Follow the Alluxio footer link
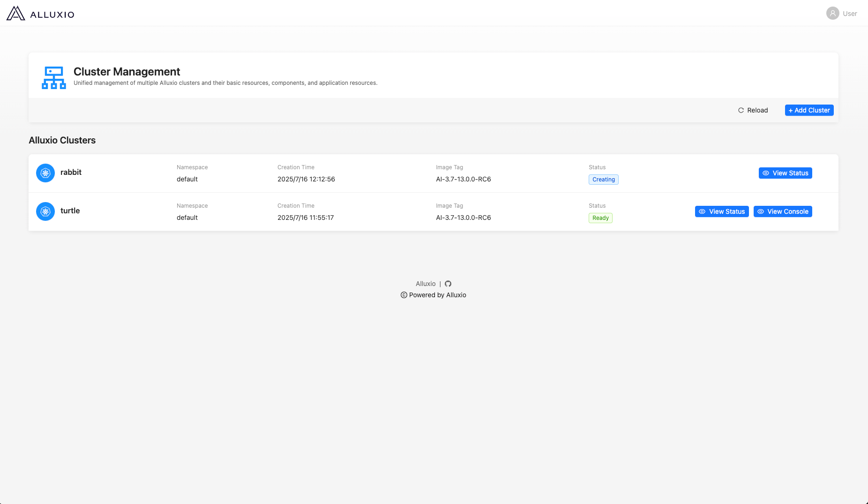Viewport: 868px width, 504px height. click(x=426, y=284)
